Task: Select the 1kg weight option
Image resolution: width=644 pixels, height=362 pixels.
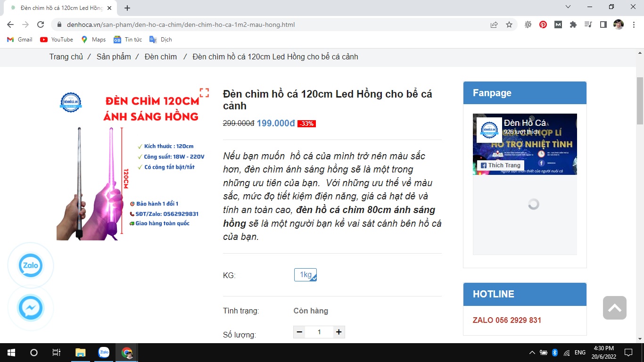Action: pos(305,275)
